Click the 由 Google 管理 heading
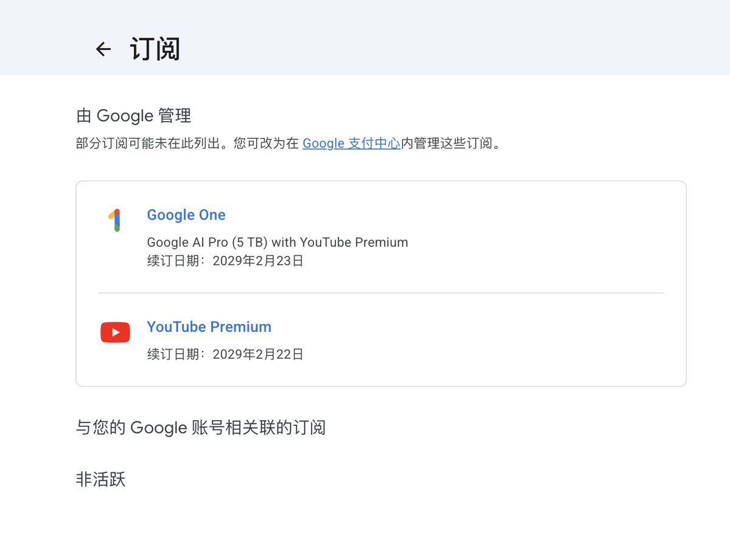This screenshot has height=560, width=730. [134, 115]
